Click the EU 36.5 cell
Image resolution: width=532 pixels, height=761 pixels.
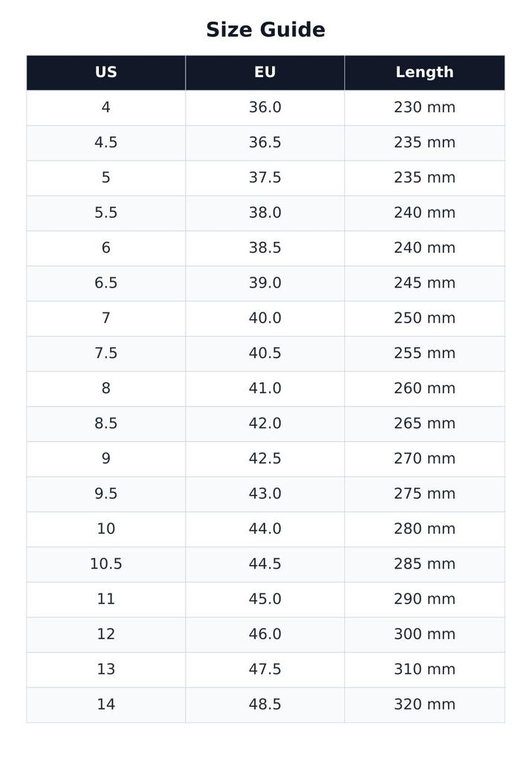(x=265, y=143)
